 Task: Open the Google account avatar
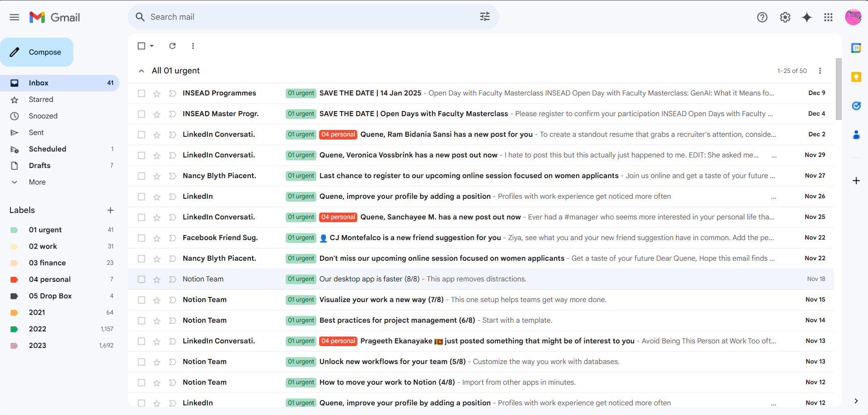[853, 17]
